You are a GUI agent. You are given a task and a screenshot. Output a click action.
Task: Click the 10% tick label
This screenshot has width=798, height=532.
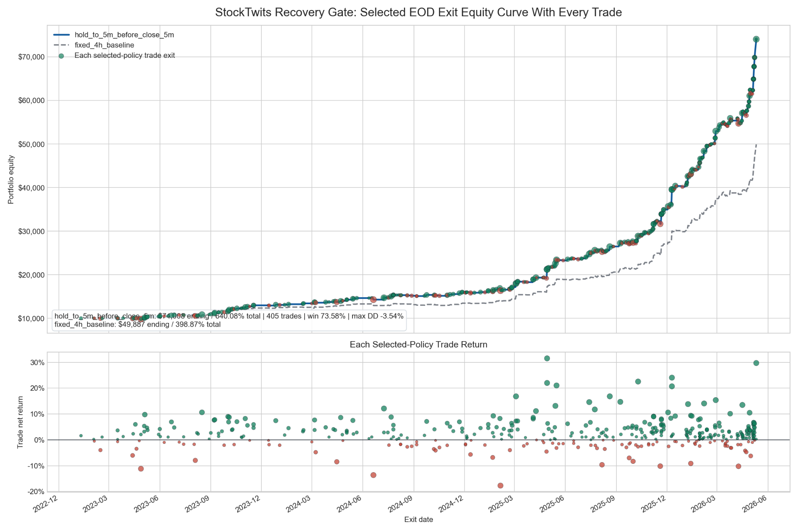[37, 414]
